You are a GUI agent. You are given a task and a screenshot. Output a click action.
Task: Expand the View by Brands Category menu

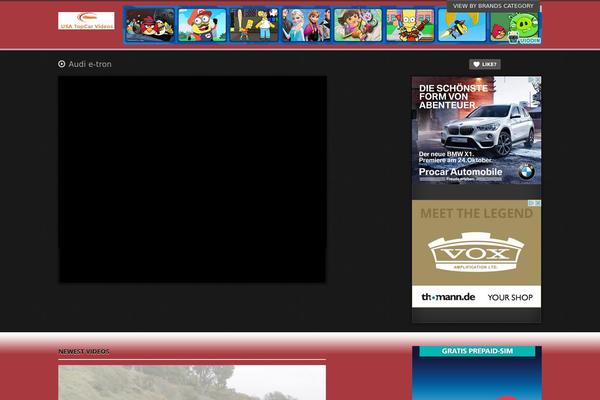coord(493,6)
